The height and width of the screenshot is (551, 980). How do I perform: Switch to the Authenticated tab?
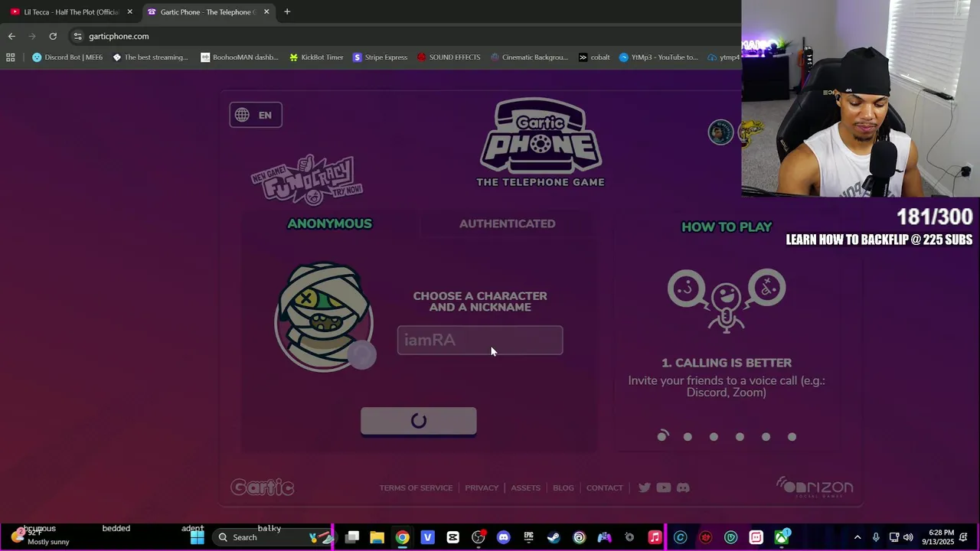click(x=507, y=223)
